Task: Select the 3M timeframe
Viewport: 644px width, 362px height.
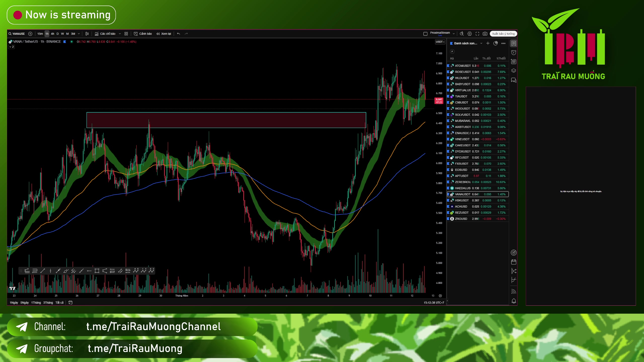Action: pos(73,34)
